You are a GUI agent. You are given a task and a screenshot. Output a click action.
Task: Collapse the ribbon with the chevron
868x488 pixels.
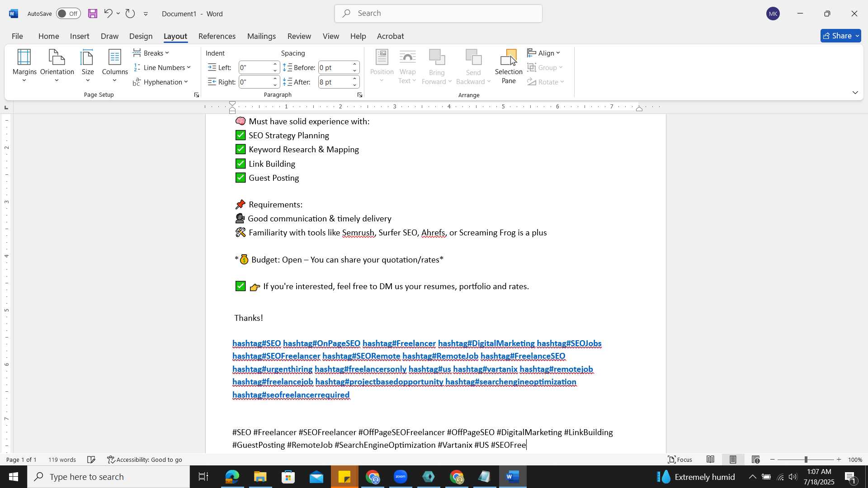pyautogui.click(x=855, y=93)
